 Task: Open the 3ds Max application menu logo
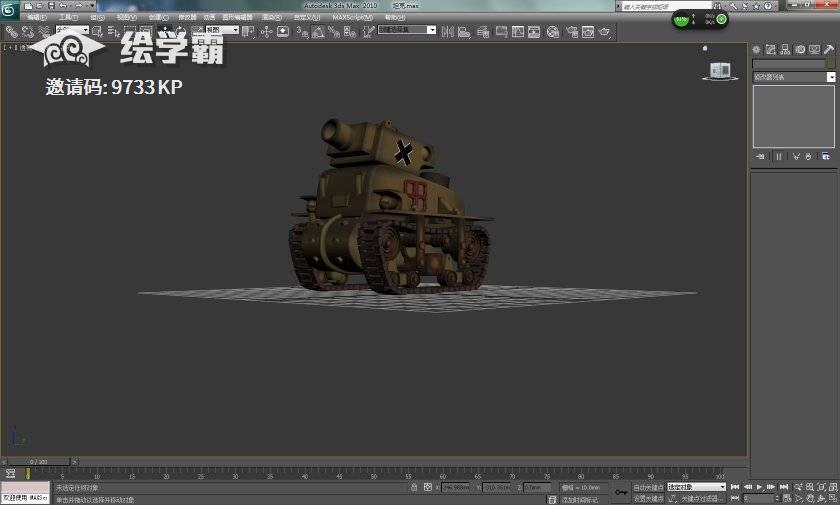(11, 10)
